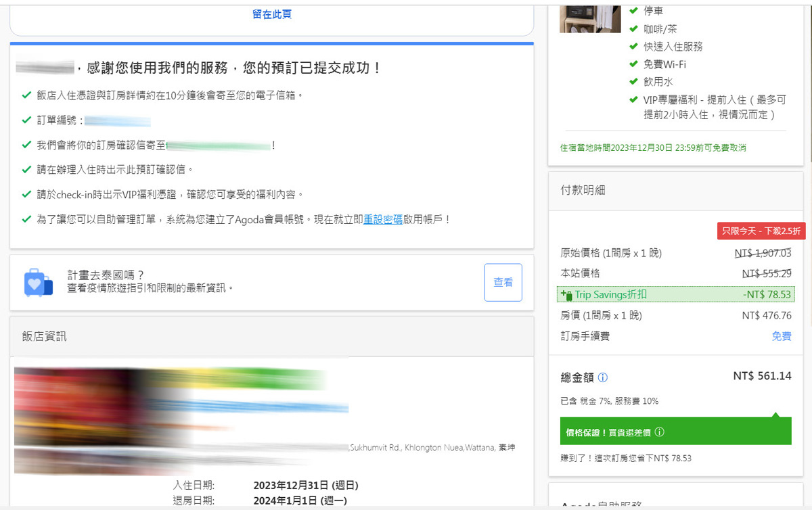This screenshot has width=812, height=510.
Task: Open total amount info icon
Action: point(603,377)
